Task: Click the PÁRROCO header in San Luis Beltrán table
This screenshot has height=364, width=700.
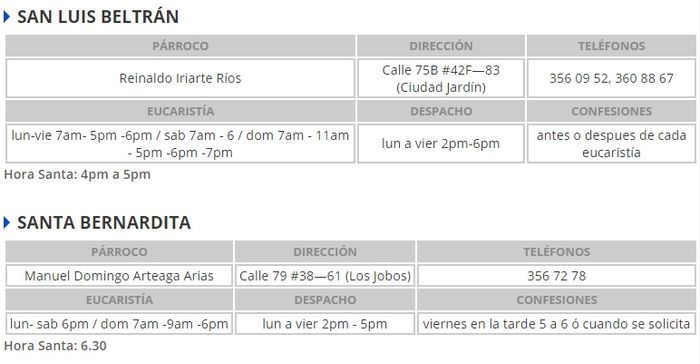Action: [x=180, y=46]
